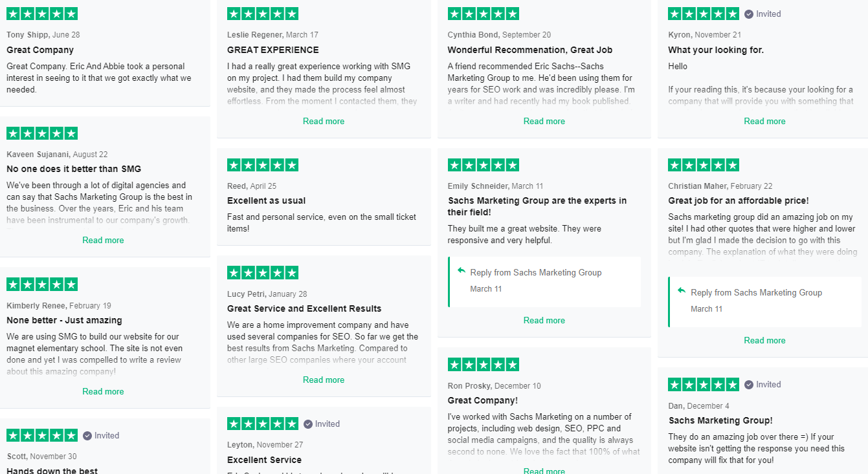
Task: Click Read more on Lucy Petri's review
Action: 324,380
